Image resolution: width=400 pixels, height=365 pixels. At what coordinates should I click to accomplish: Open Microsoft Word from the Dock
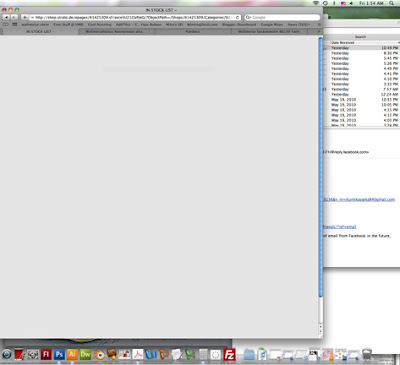pyautogui.click(x=151, y=354)
